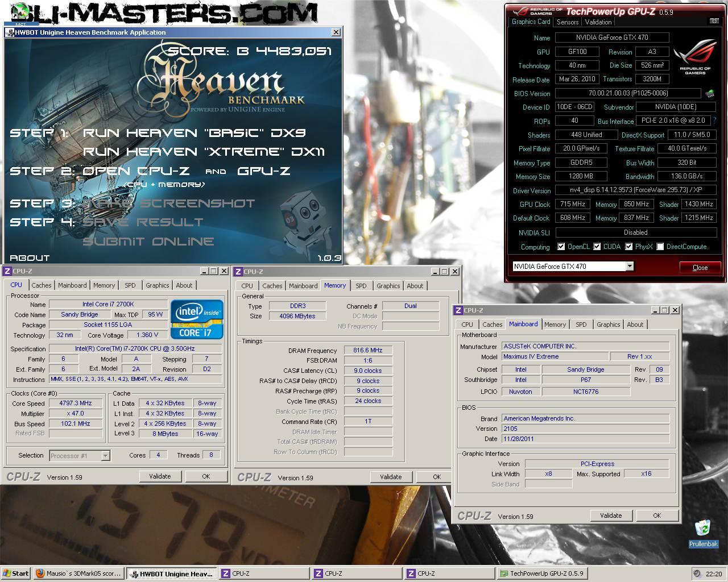Screen dimensions: 728x582
Task: Open Mainboard tab in left CPU-Z window
Action: pos(72,285)
